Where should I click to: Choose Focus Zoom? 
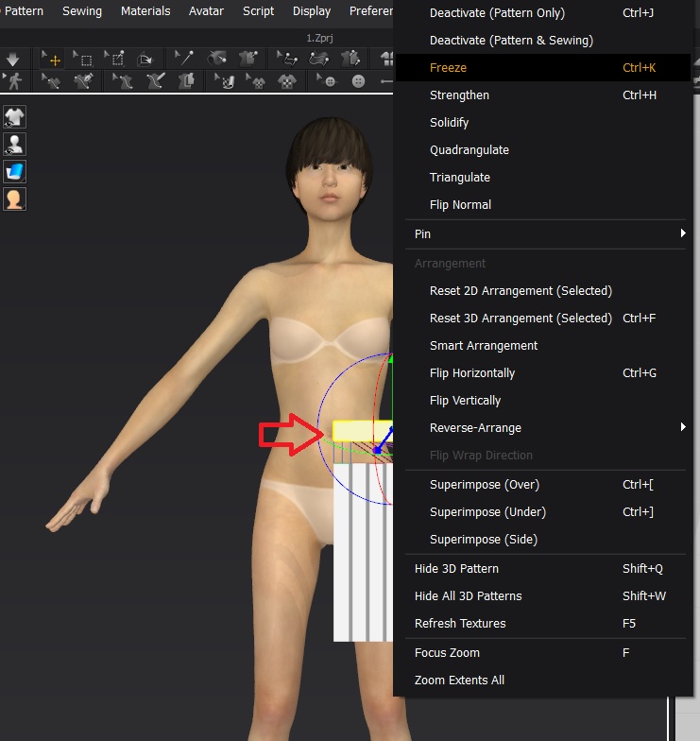click(x=542, y=652)
